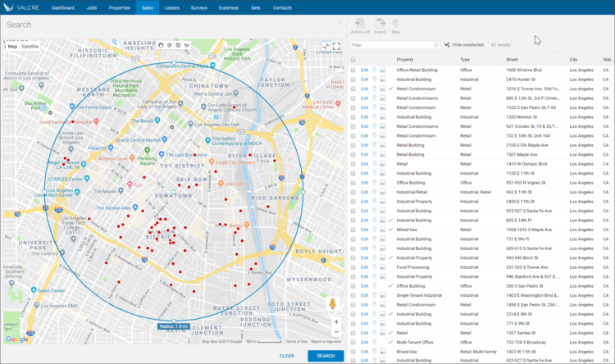Click map pin icon for 731 E 9th Pl row

click(375, 239)
